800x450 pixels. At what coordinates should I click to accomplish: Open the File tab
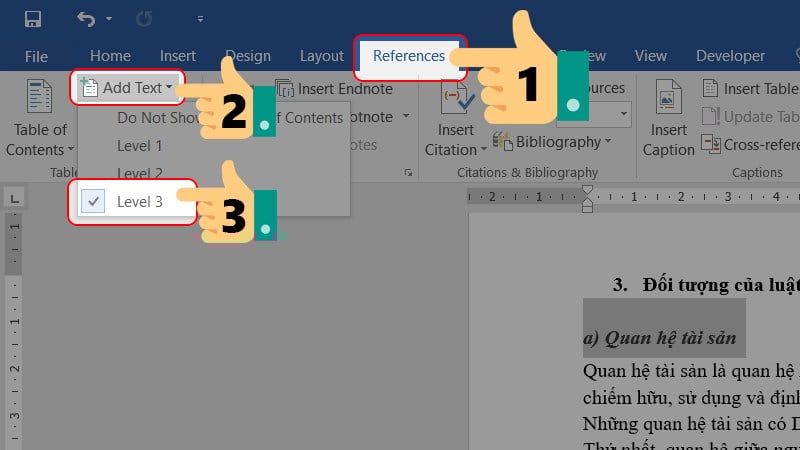[36, 56]
